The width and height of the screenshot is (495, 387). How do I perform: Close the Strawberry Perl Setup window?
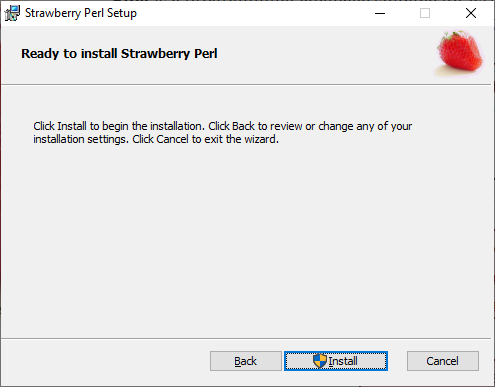pyautogui.click(x=471, y=13)
